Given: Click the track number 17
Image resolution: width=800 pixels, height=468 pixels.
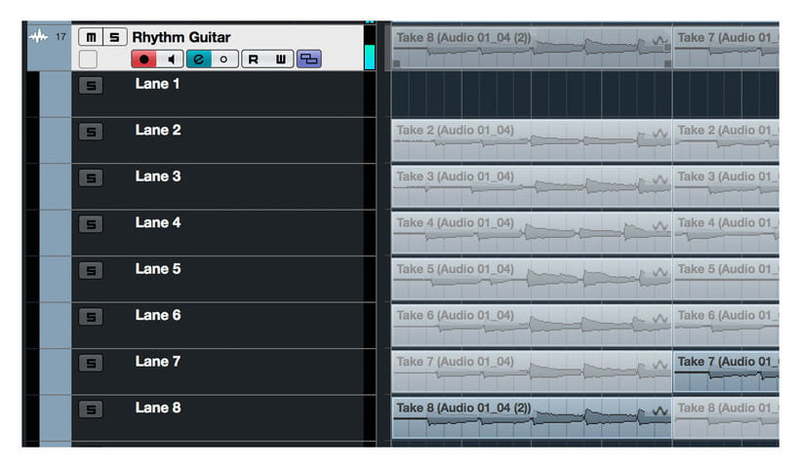Looking at the screenshot, I should click(x=61, y=37).
